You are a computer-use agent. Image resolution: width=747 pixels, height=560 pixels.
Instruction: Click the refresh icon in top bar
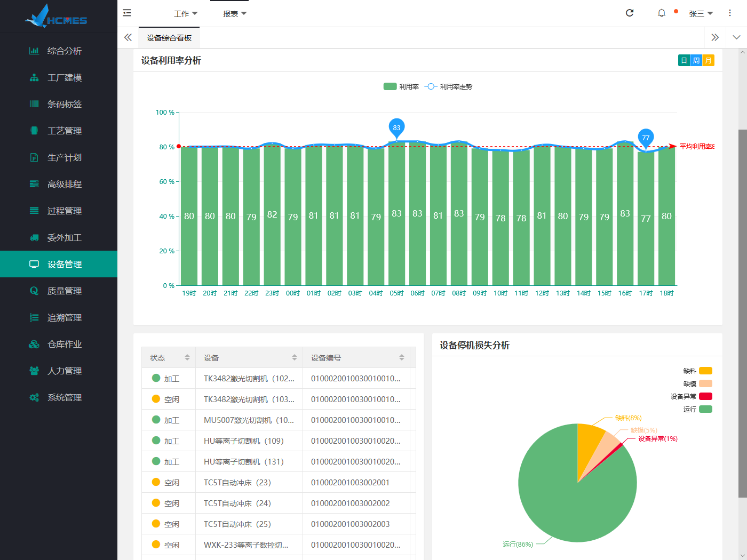pos(630,13)
